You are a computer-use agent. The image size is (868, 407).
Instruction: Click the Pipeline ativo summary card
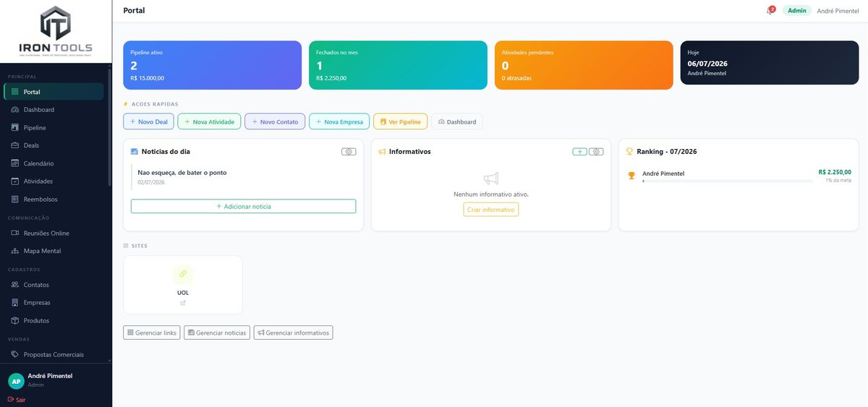coord(212,65)
